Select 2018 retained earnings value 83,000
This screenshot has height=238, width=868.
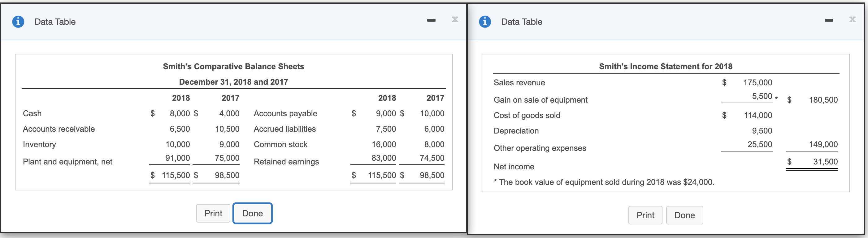coord(384,158)
